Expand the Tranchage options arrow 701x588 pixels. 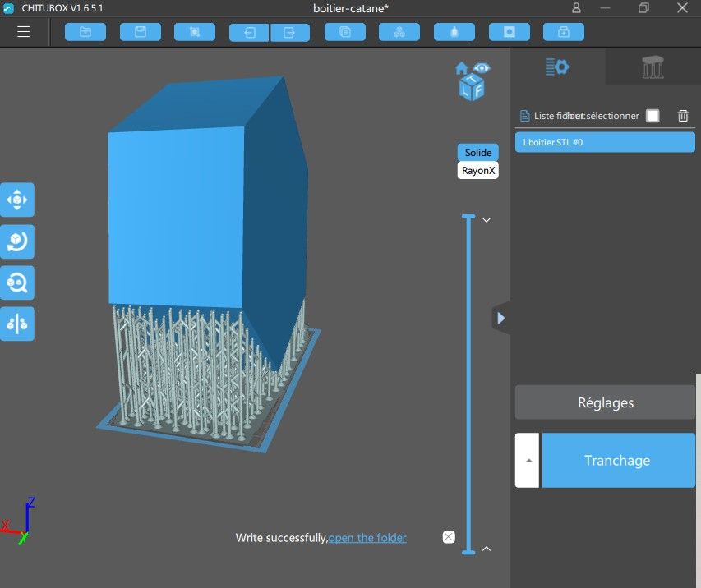tap(527, 460)
